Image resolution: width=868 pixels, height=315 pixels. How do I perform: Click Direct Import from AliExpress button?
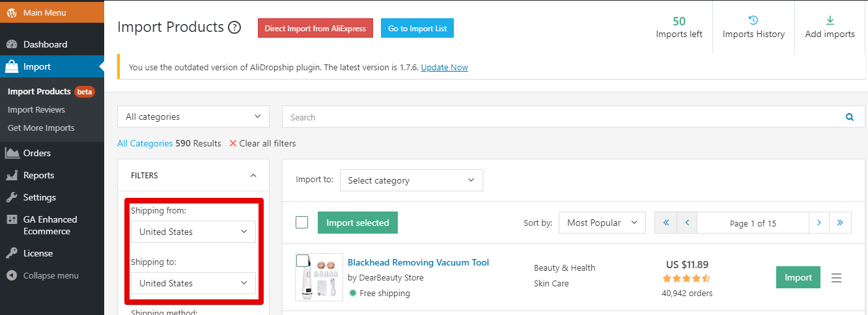tap(315, 29)
